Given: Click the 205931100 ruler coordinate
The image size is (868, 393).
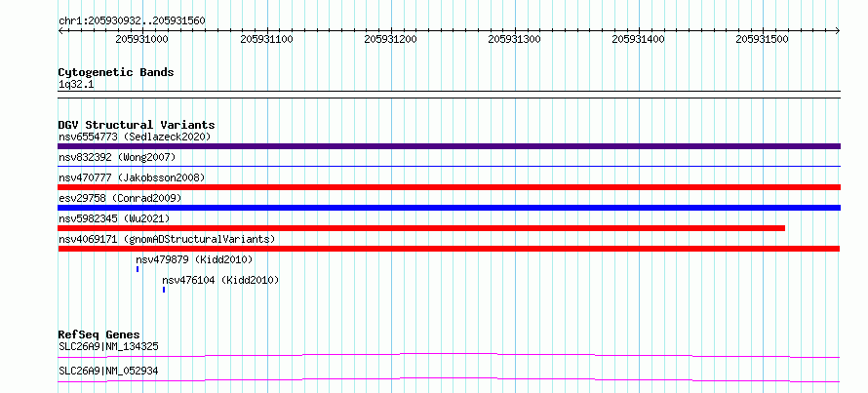Looking at the screenshot, I should click(267, 39).
